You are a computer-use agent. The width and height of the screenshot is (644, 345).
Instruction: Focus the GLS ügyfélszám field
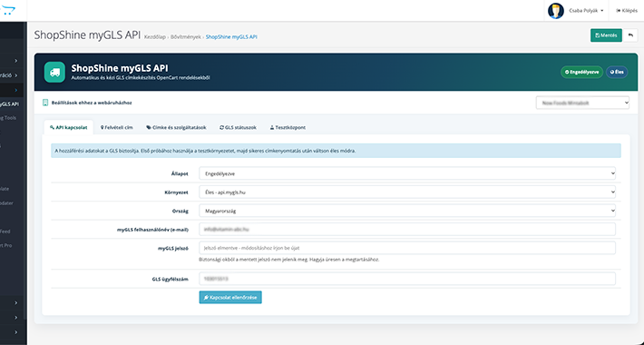[407, 279]
